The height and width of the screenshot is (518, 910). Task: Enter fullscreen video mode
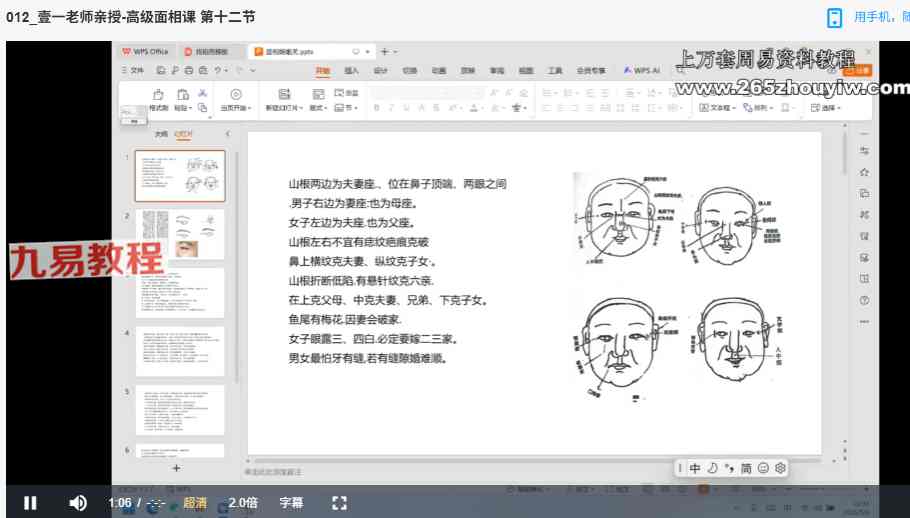[x=339, y=503]
